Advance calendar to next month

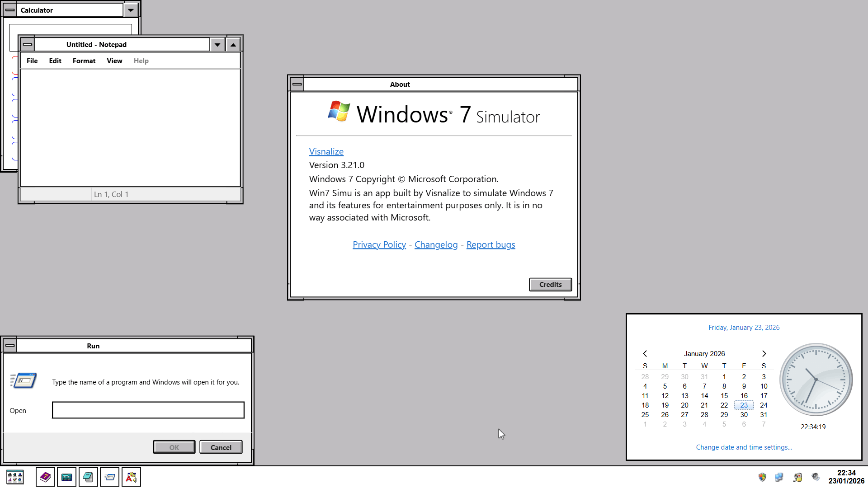tap(764, 353)
